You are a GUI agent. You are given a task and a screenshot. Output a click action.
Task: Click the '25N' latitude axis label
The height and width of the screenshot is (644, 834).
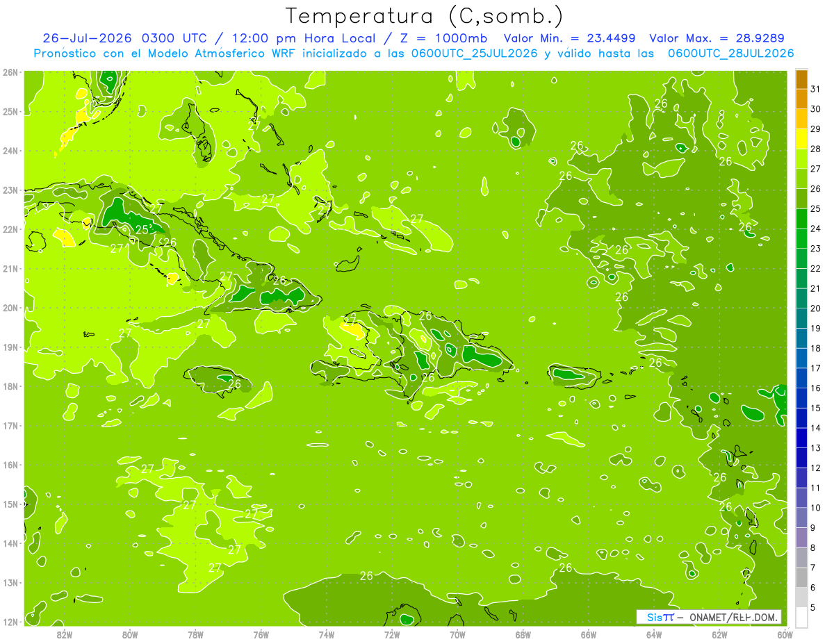(x=9, y=112)
